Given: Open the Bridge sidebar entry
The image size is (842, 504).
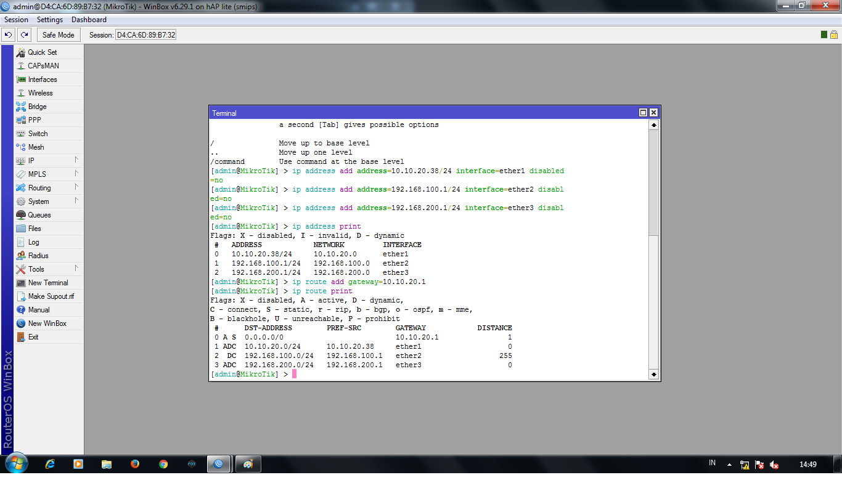Looking at the screenshot, I should coord(48,107).
